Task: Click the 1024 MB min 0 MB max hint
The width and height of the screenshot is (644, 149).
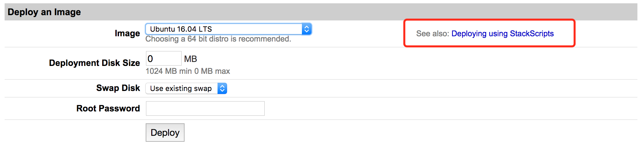Action: (x=188, y=71)
